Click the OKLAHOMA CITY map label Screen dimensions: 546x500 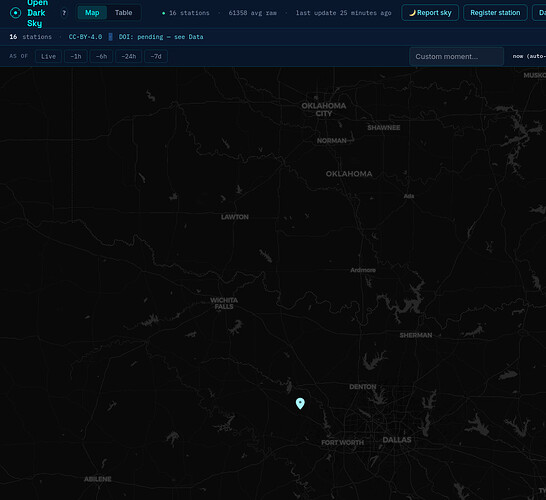[x=324, y=109]
